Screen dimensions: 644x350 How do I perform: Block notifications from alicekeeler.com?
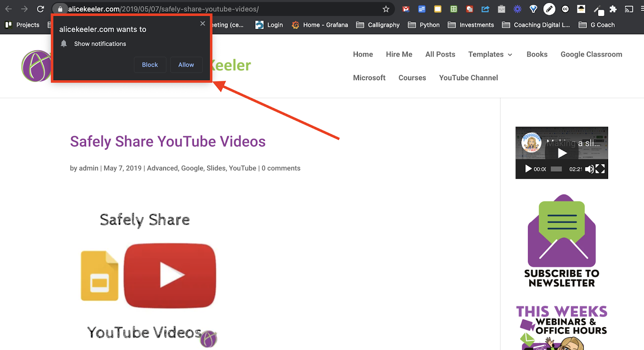click(x=150, y=65)
